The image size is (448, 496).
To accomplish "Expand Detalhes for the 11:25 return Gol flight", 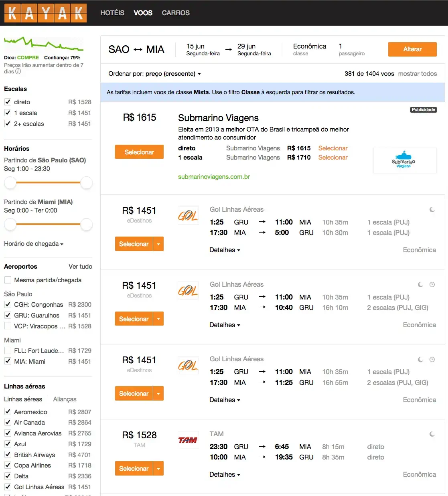I will coord(225,400).
